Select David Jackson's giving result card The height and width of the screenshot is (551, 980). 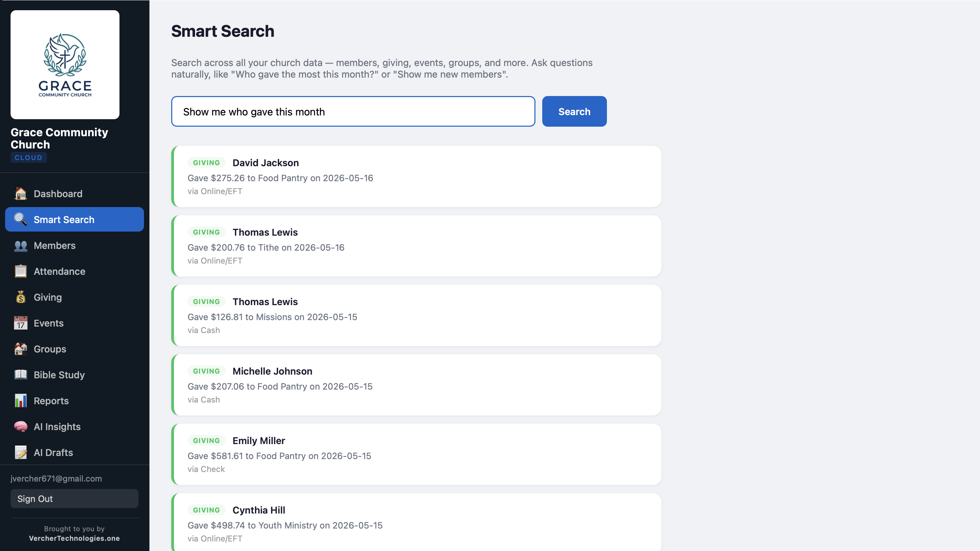(417, 176)
